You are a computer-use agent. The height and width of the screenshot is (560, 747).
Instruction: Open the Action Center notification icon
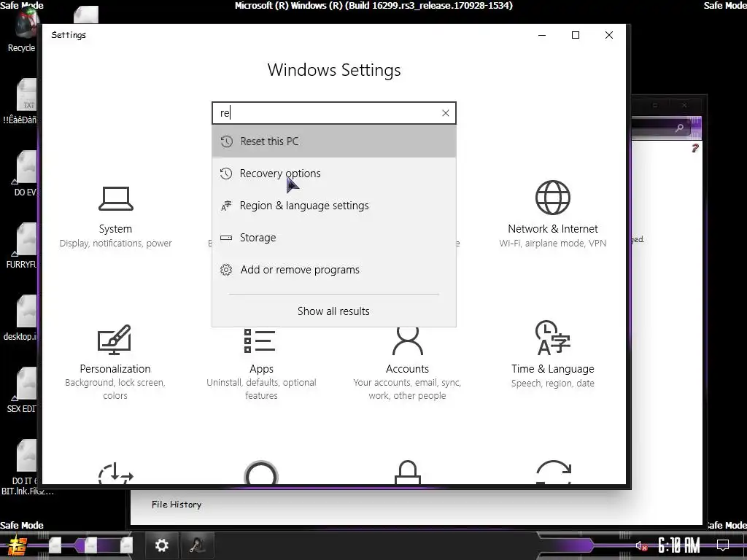tap(723, 545)
